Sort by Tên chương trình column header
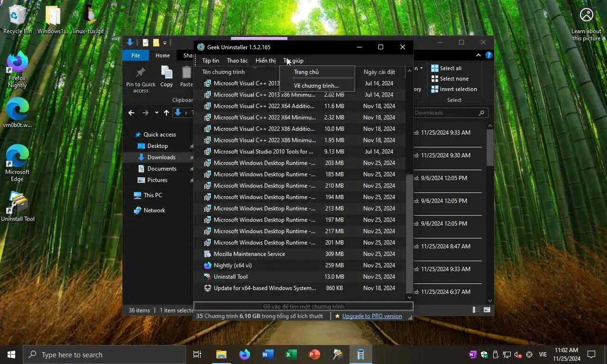Viewport: 607px width, 364px height. pos(223,72)
